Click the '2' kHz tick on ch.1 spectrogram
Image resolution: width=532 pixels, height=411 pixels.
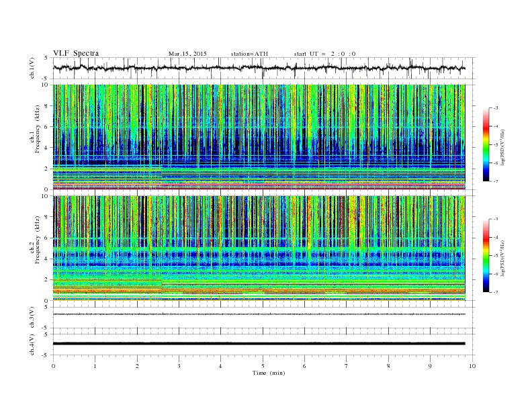coord(47,169)
